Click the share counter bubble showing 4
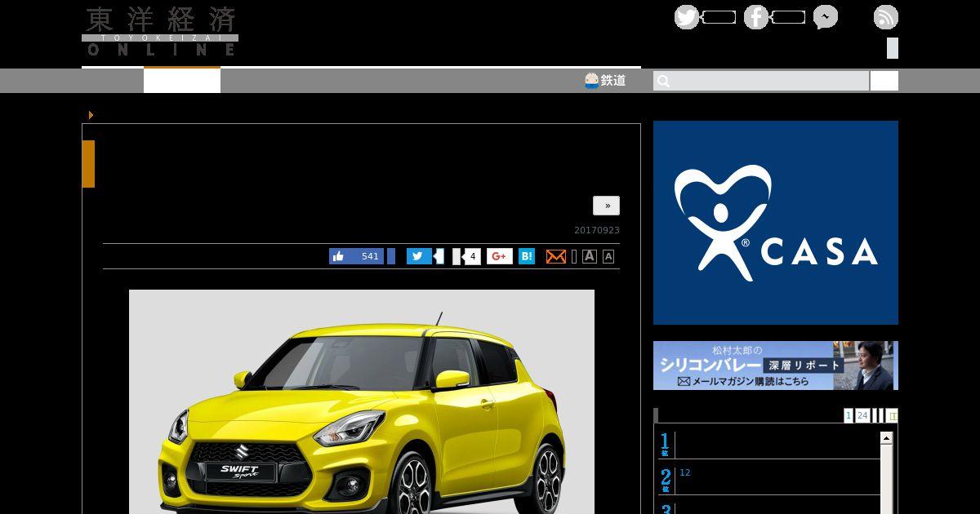Image resolution: width=980 pixels, height=514 pixels. coord(471,256)
